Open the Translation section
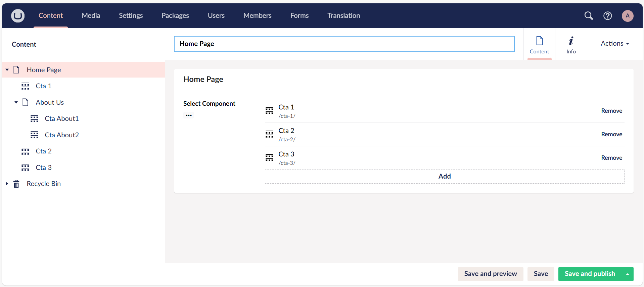 pos(344,15)
